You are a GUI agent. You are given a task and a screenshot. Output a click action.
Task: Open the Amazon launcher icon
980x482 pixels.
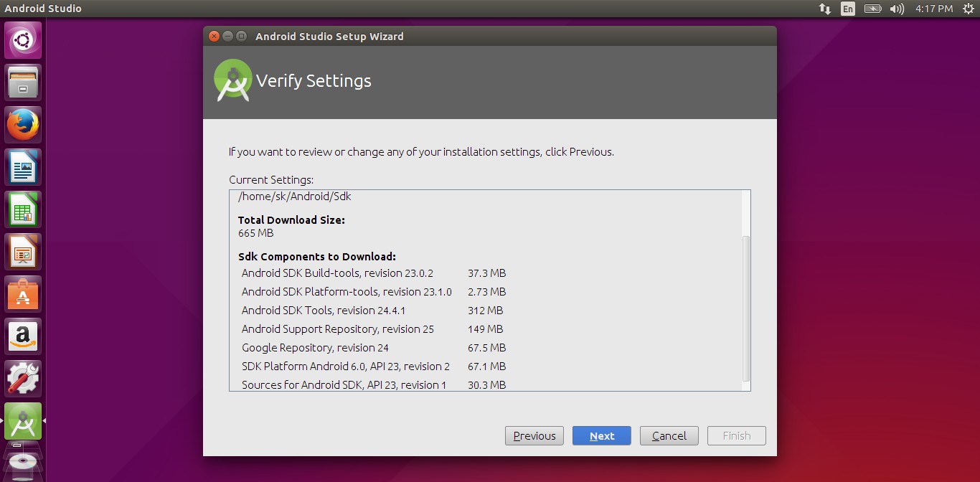[24, 336]
